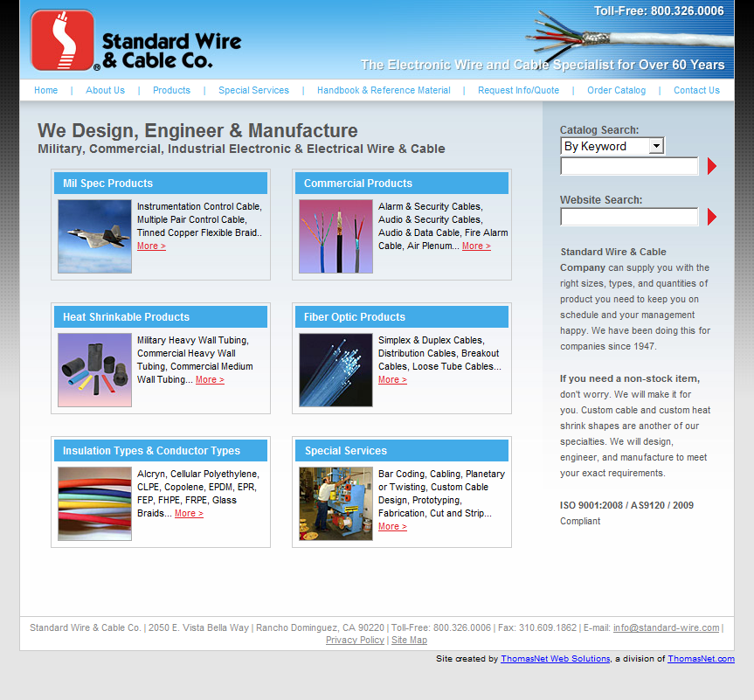Click the colored insulation wires thumbnail

pos(94,504)
